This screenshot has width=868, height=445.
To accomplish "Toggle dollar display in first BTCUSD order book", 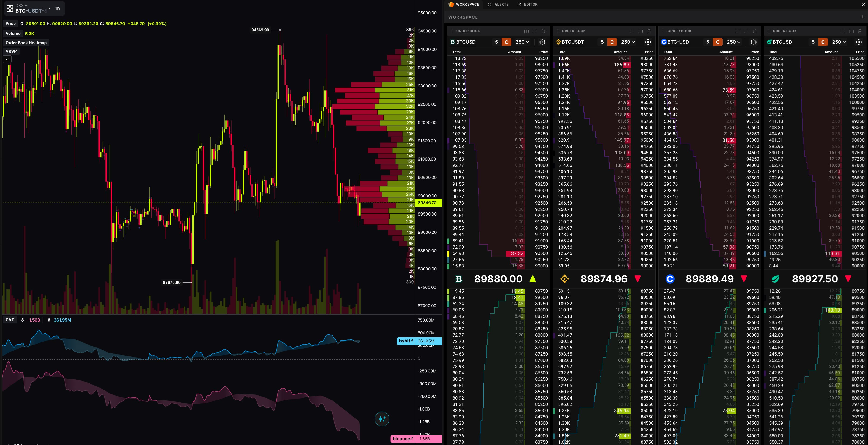I will point(496,42).
